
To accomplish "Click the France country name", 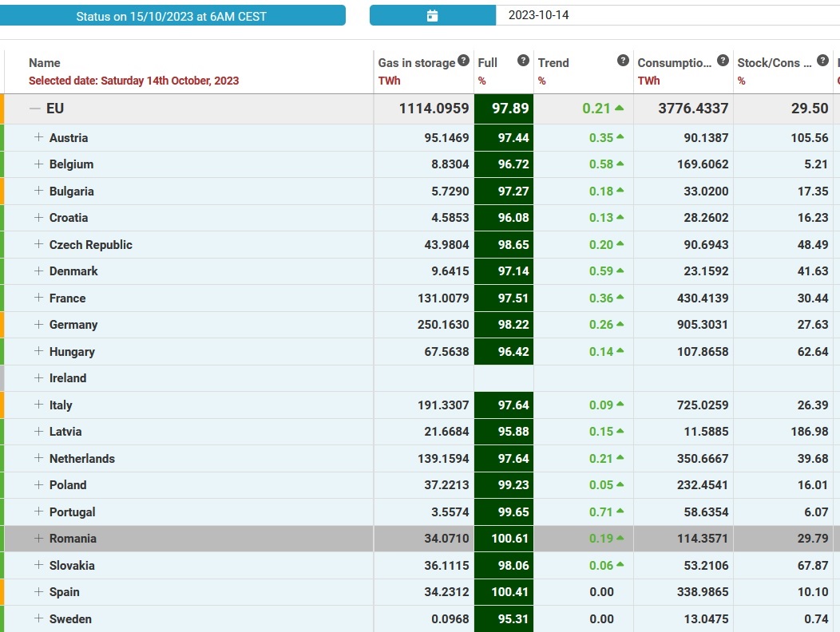I will click(x=67, y=298).
